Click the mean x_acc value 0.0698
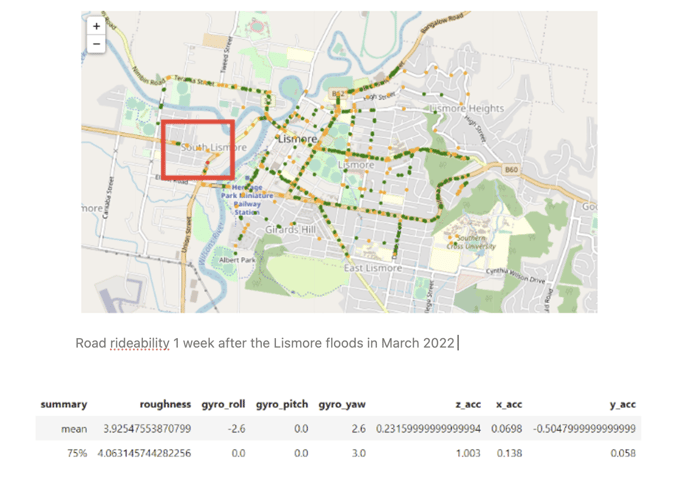Viewport: 685px width, 482px height. (x=507, y=429)
